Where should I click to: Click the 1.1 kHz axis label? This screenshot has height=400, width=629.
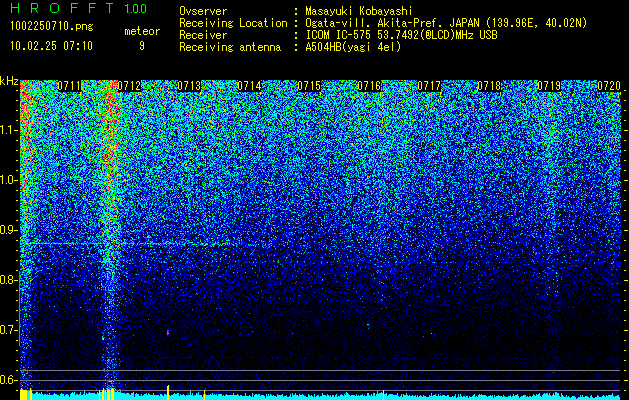coord(9,130)
